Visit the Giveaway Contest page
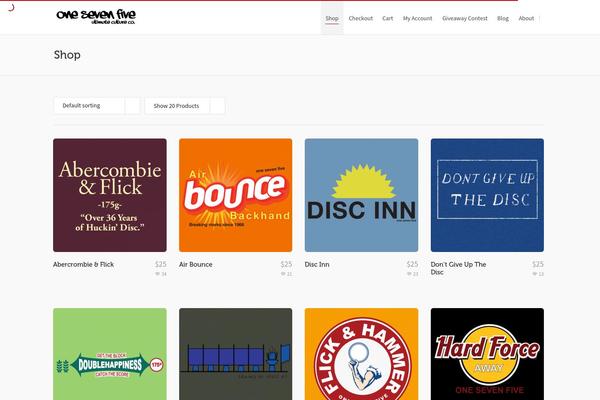This screenshot has height=400, width=600. (x=465, y=18)
